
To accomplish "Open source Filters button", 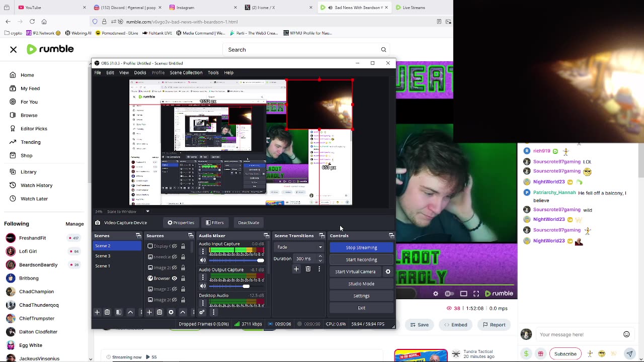I will pyautogui.click(x=215, y=223).
